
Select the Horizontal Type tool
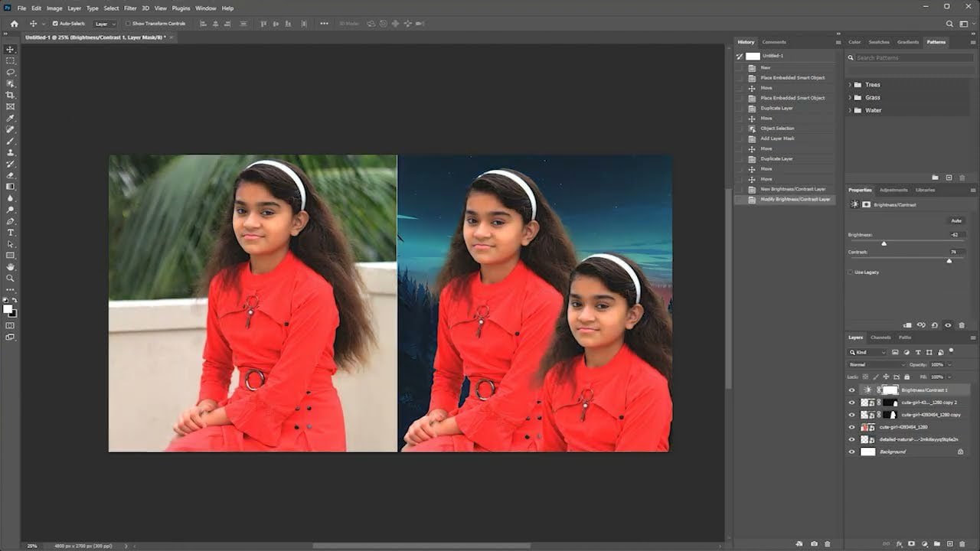(x=10, y=233)
